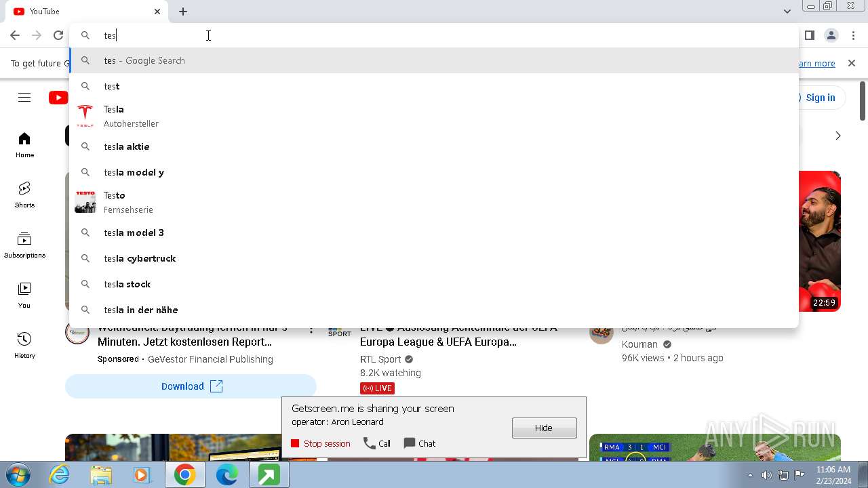
Task: Click the browser forward arrow
Action: click(37, 35)
